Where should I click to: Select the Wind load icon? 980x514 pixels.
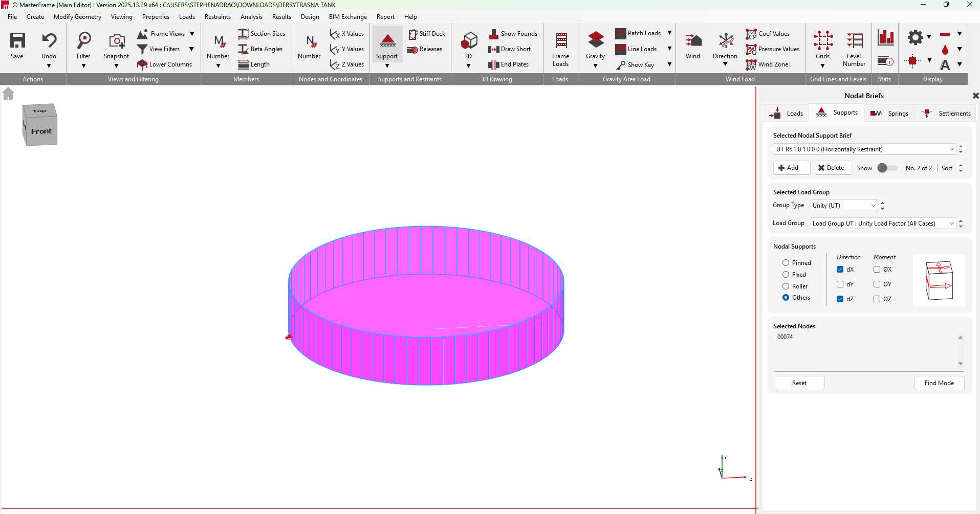point(693,41)
